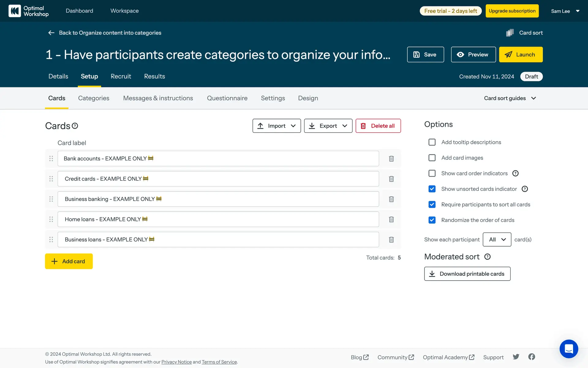Open the Import dropdown
Image resolution: width=588 pixels, height=368 pixels.
point(277,126)
